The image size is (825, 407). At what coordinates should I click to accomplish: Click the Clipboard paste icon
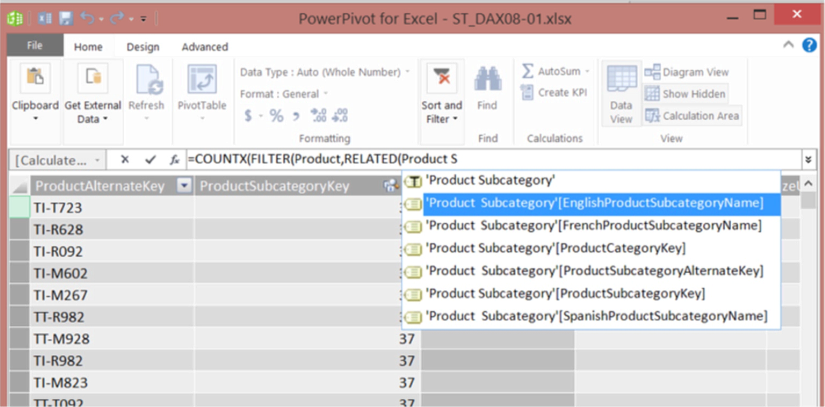[35, 80]
